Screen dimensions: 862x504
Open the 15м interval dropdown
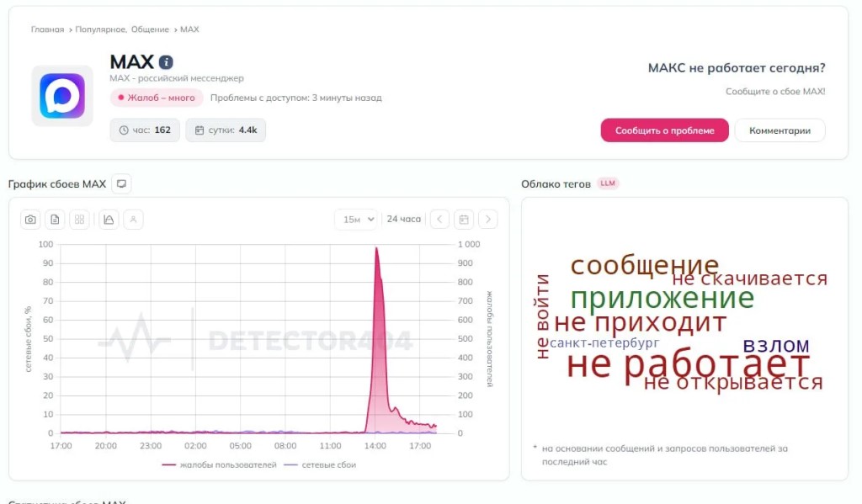coord(356,220)
